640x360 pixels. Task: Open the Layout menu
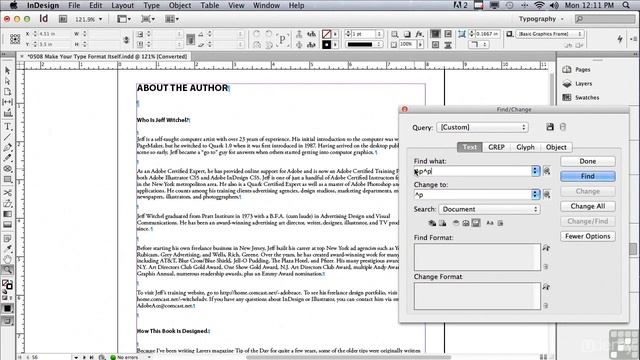(x=122, y=5)
